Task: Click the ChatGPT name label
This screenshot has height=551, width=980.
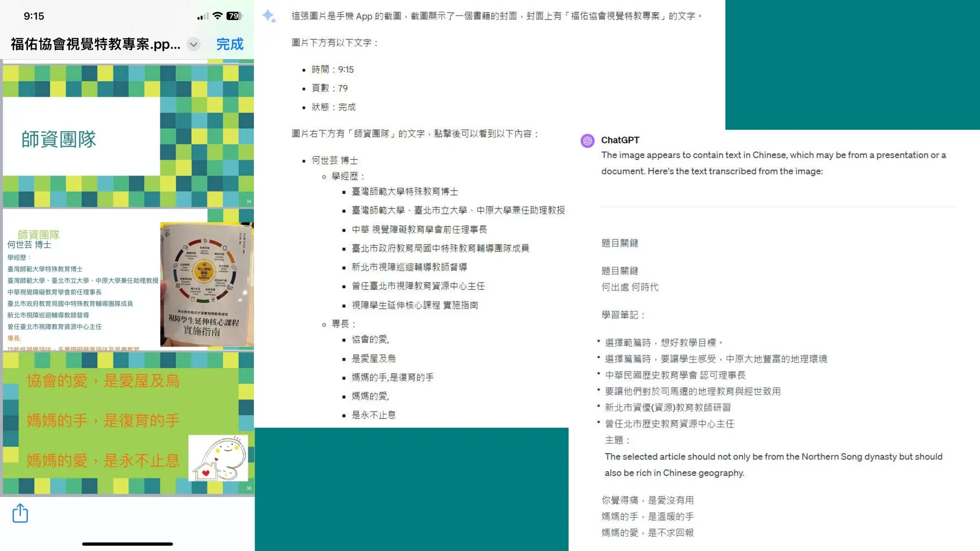Action: [x=620, y=140]
